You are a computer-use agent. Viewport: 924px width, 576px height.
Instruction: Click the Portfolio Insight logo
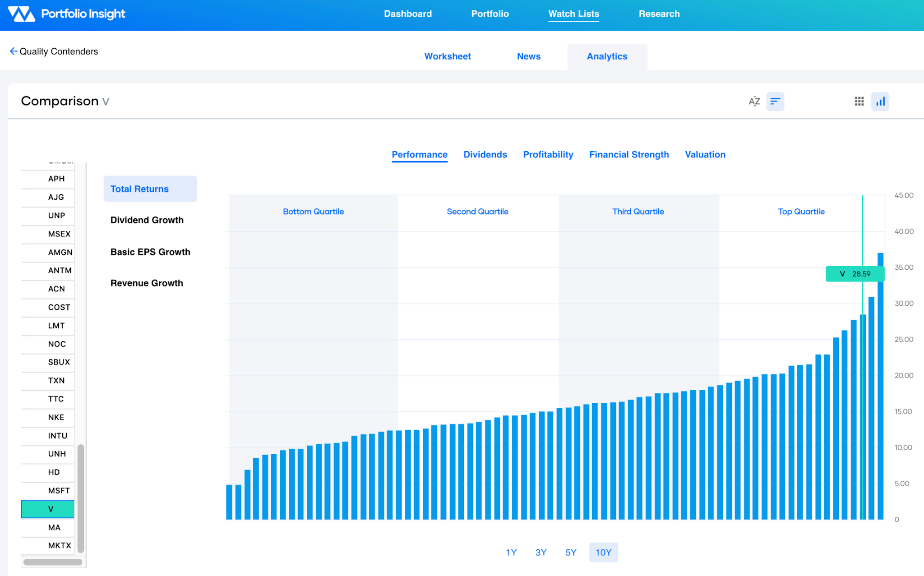[66, 14]
